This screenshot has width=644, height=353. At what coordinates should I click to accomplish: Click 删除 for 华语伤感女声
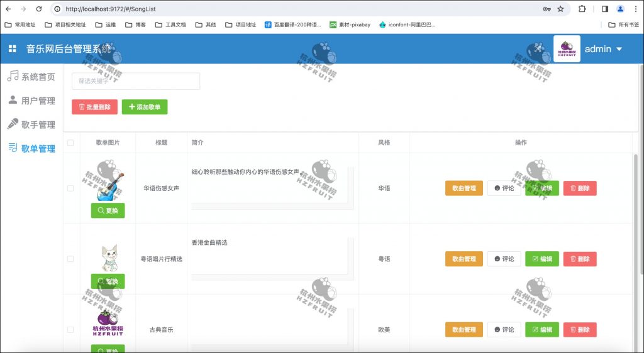click(580, 188)
